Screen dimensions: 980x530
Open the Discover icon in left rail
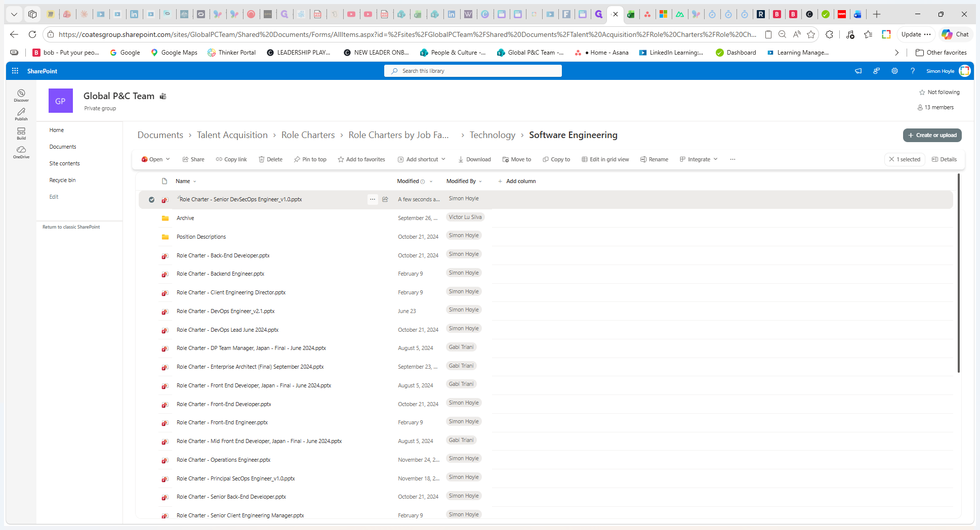[x=21, y=95]
